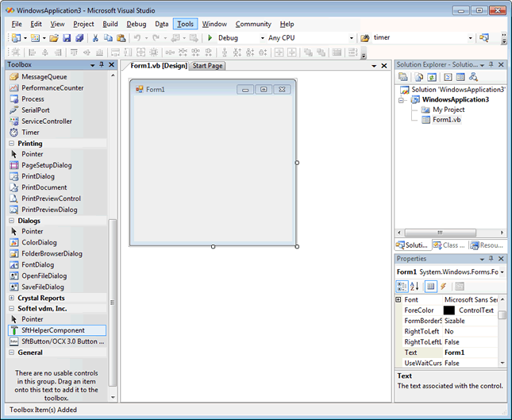Click the Save All toolbar icon
The image size is (512, 420).
point(79,38)
